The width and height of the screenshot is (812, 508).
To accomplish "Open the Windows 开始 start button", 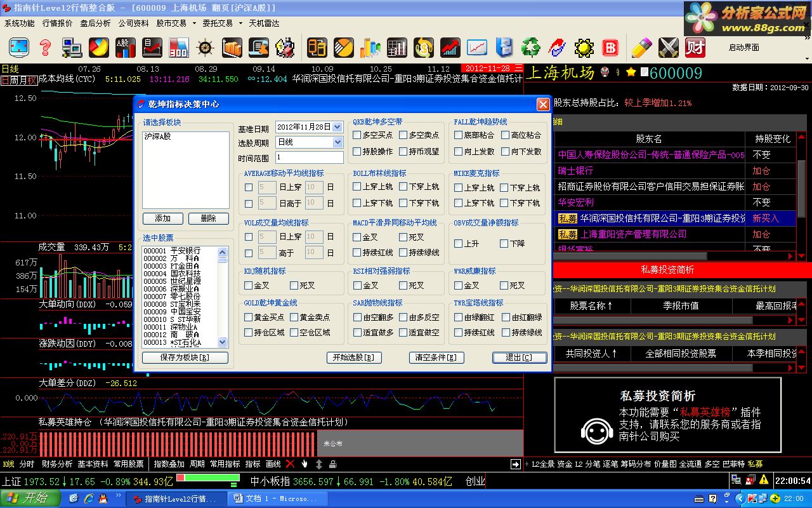I will click(29, 498).
